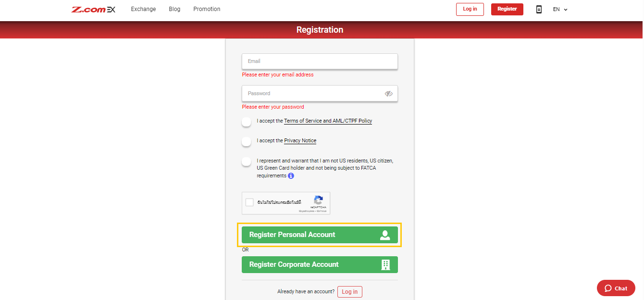644x300 pixels.
Task: Click the building icon on Register Corporate Account
Action: tap(386, 264)
